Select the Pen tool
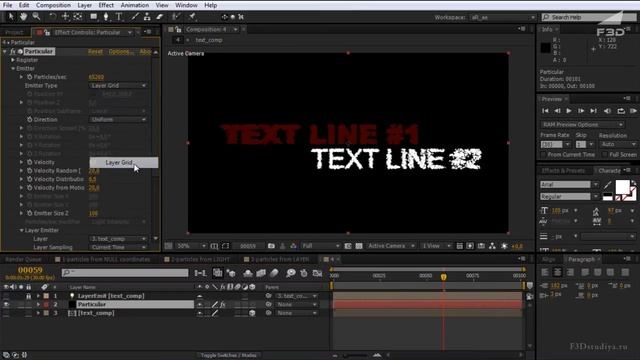The image size is (640, 360). click(x=106, y=17)
